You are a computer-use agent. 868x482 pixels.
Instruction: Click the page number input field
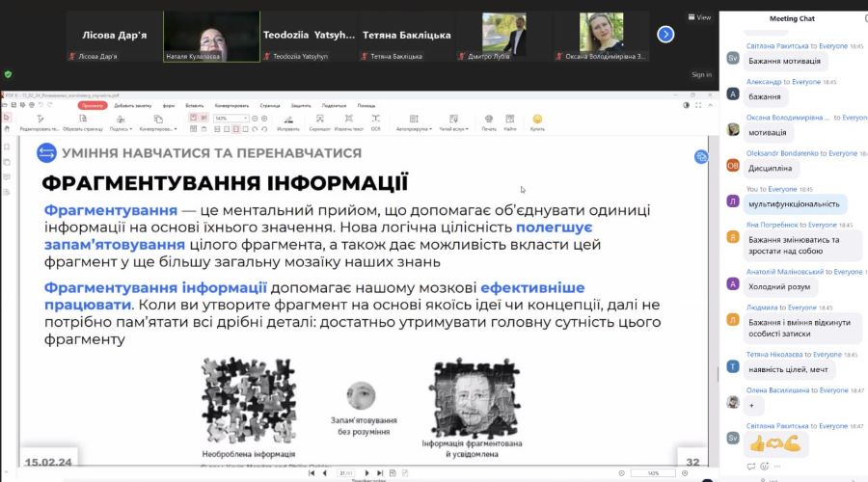click(342, 473)
